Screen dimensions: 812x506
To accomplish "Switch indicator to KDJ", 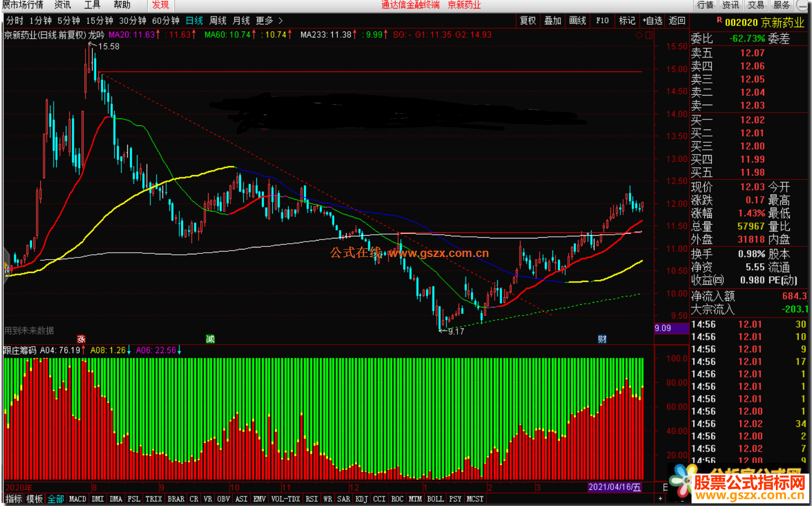I will pos(361,499).
